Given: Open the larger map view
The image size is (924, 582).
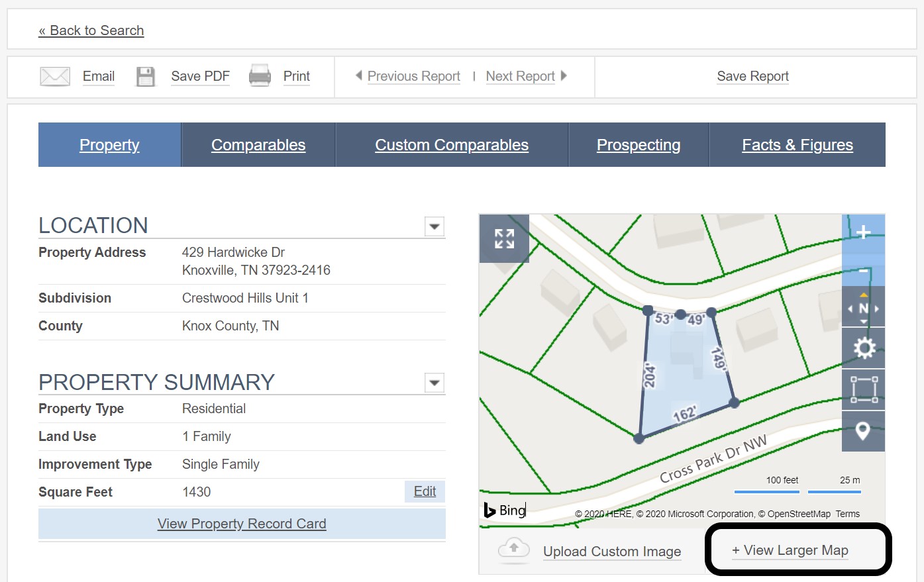Looking at the screenshot, I should (x=790, y=550).
